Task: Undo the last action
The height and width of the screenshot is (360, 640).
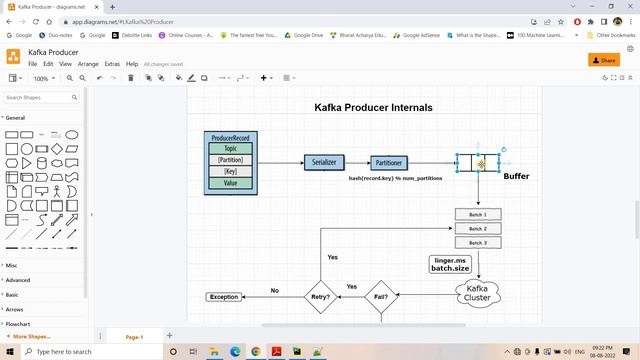Action: click(x=100, y=78)
